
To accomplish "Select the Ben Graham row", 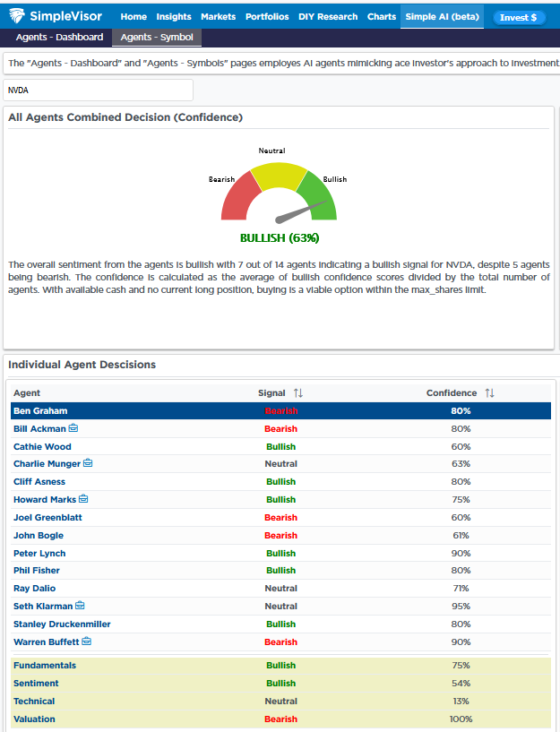I will tap(280, 411).
